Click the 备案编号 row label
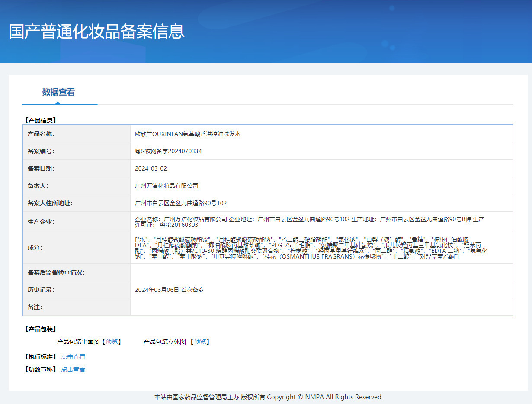 [41, 151]
